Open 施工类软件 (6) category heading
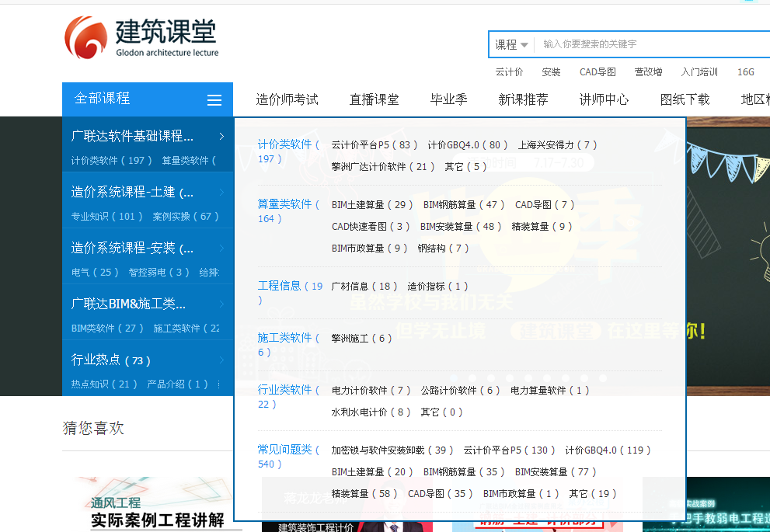Screen dimensions: 770x532 point(288,345)
